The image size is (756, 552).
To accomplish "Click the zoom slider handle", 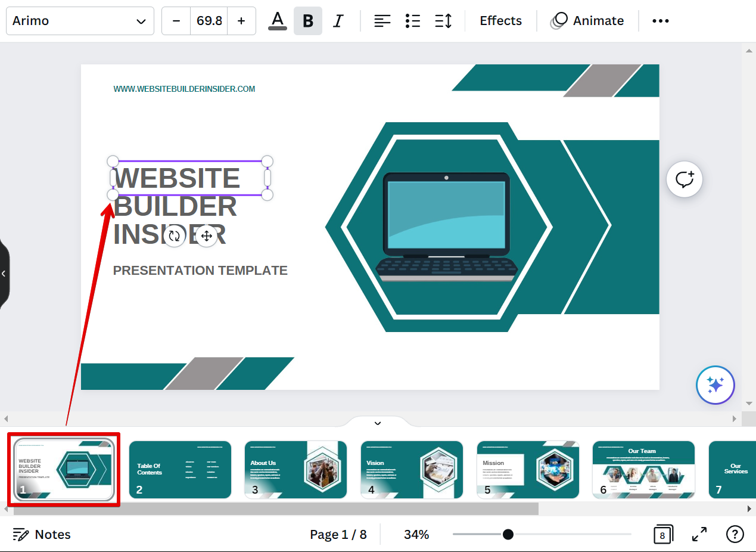I will 508,534.
